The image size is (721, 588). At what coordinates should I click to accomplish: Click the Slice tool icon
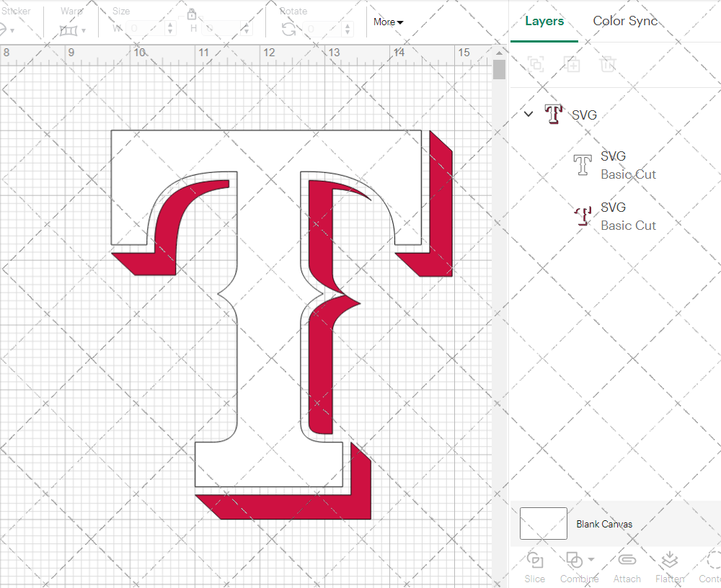(x=535, y=561)
